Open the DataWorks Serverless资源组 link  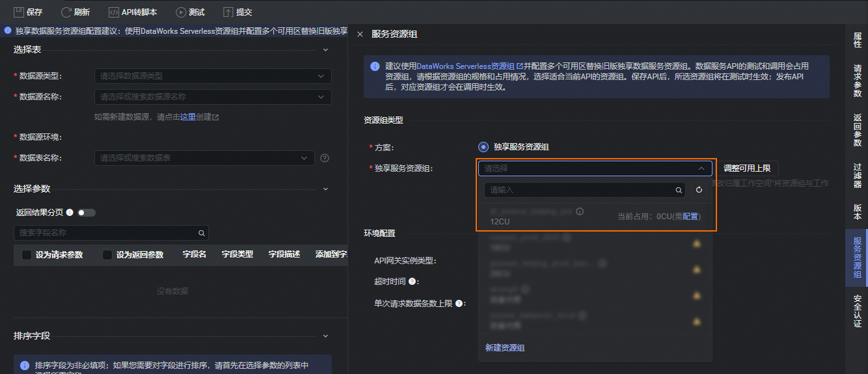(470, 66)
